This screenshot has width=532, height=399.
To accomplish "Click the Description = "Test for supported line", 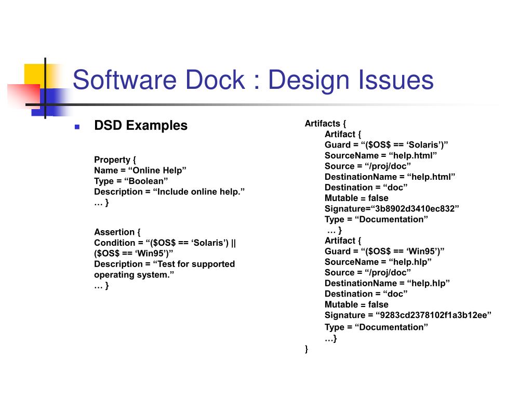I will [x=164, y=264].
